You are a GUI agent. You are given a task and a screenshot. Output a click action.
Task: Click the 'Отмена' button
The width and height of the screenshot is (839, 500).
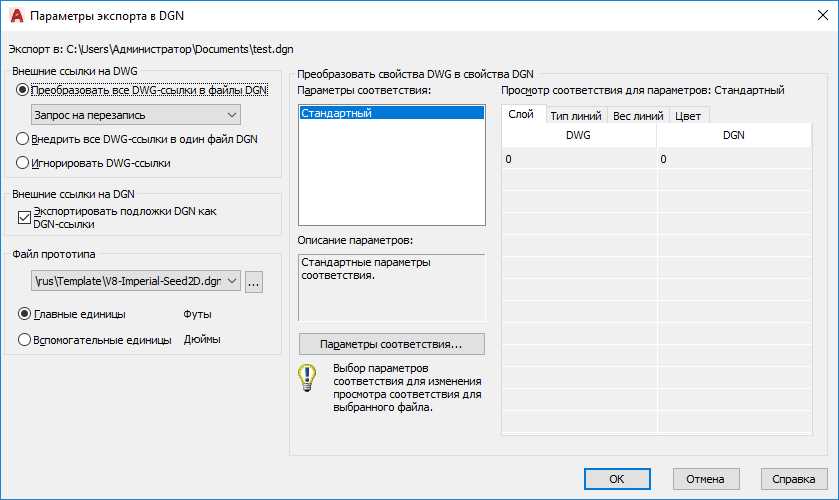click(x=706, y=479)
